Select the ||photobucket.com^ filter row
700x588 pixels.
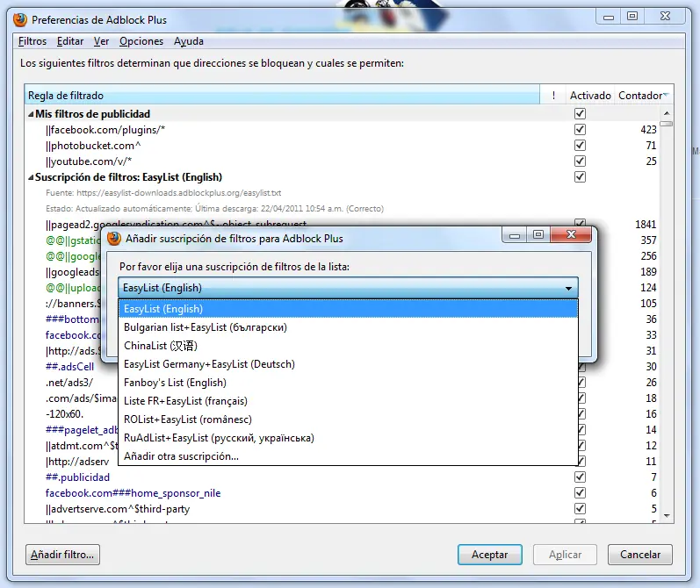342,146
